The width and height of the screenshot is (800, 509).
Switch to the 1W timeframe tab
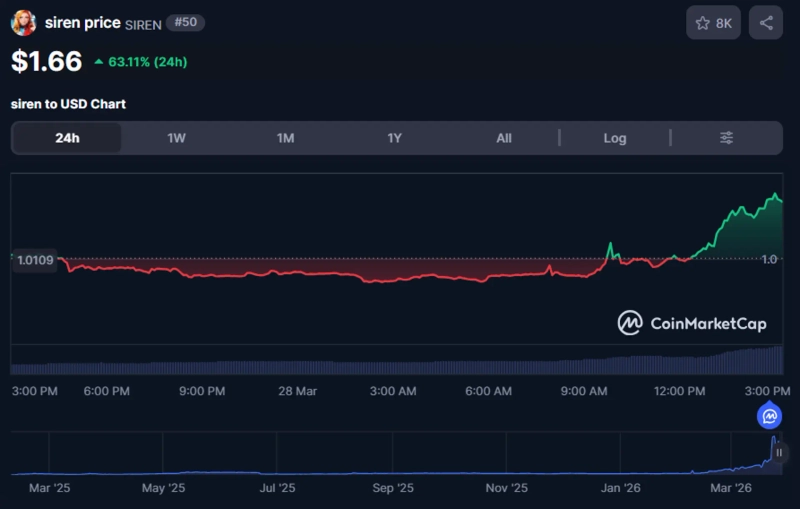176,138
